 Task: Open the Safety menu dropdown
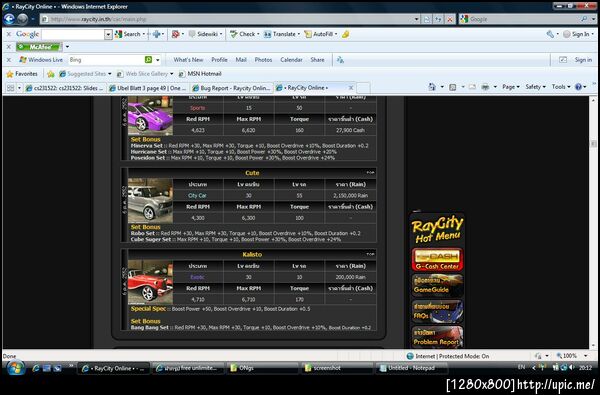click(x=535, y=87)
